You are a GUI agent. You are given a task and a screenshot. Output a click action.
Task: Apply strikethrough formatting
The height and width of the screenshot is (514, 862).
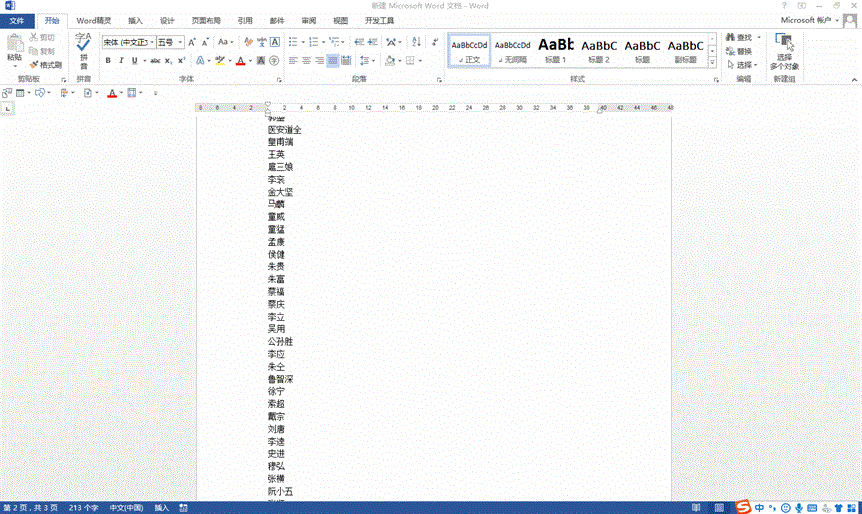point(155,61)
